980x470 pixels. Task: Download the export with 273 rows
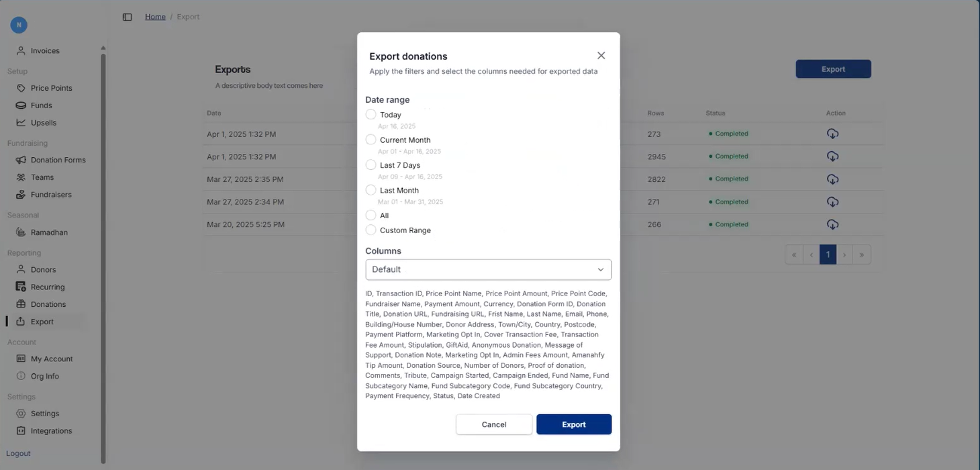pyautogui.click(x=832, y=134)
